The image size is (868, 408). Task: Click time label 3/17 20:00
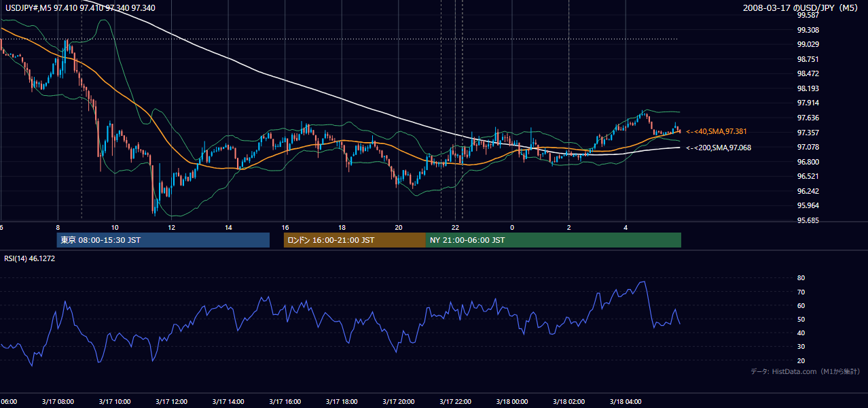click(399, 402)
